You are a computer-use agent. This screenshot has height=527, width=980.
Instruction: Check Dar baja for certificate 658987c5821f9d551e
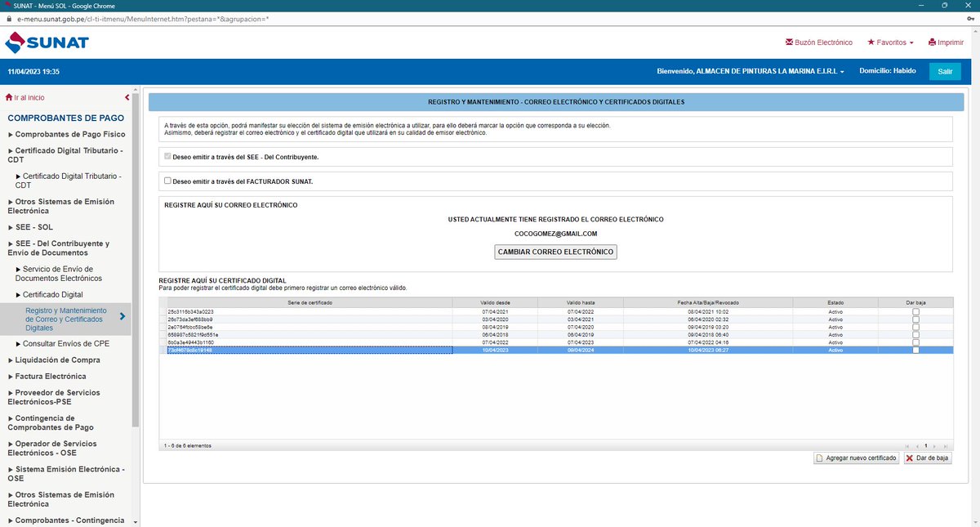point(915,335)
